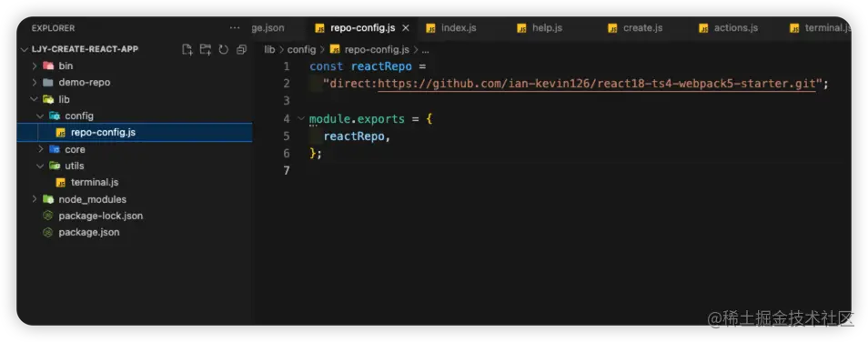
Task: Expand the bin folder chevron
Action: 35,65
